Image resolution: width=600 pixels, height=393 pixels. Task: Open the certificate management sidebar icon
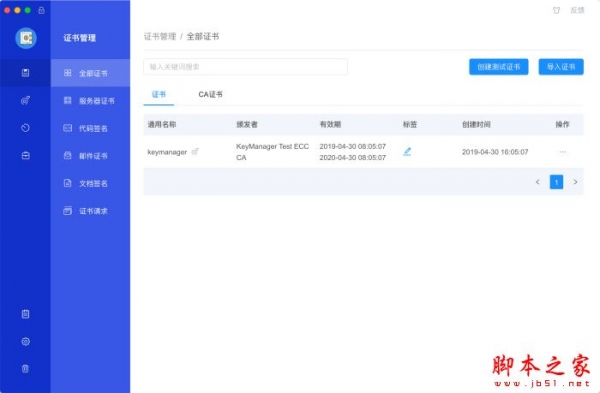tap(25, 73)
